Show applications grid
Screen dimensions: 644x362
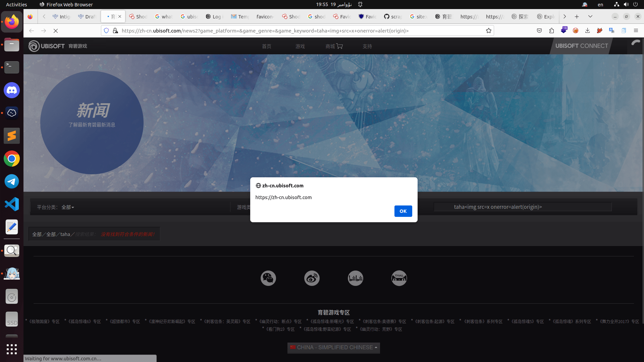[x=12, y=349]
